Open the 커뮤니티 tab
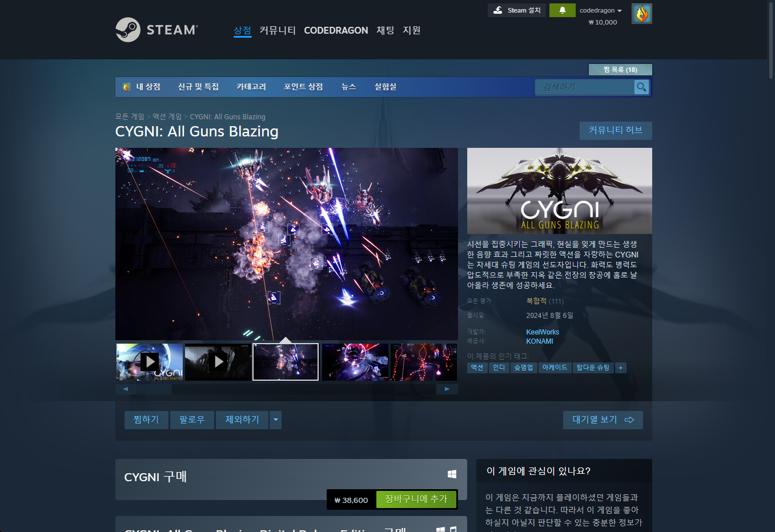The height and width of the screenshot is (532, 775). coord(278,30)
